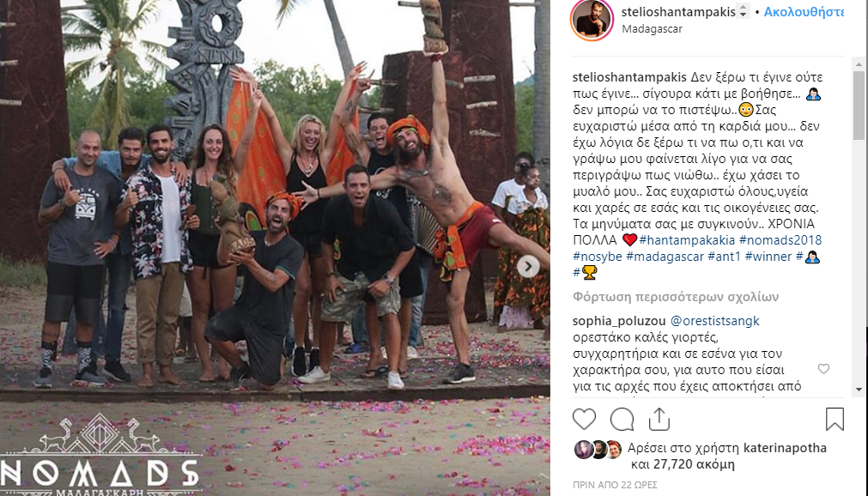Open stelioshantampakis profile picture
The height and width of the screenshot is (496, 868).
coord(592,20)
